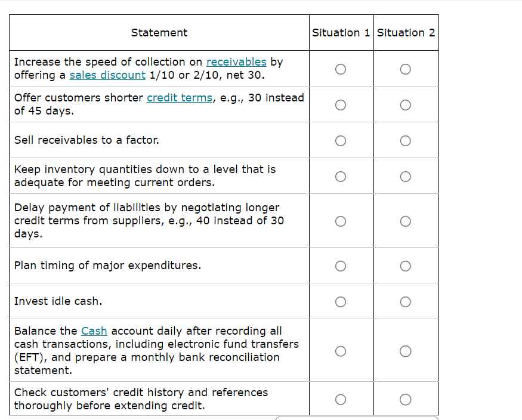
Task: Select Situation 2 for delaying payment of liabilities
Action: (x=406, y=221)
